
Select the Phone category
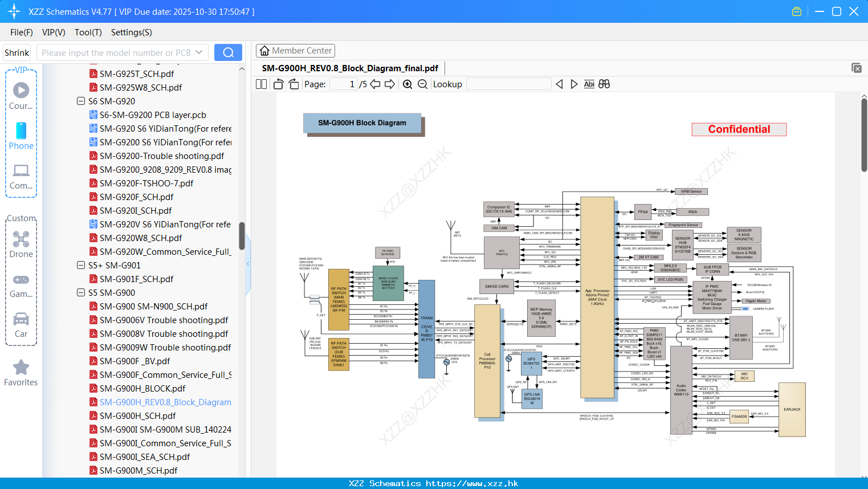(21, 136)
